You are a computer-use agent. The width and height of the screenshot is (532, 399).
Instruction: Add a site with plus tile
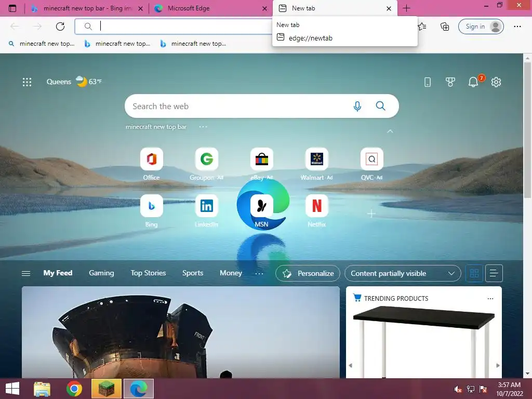click(x=371, y=214)
